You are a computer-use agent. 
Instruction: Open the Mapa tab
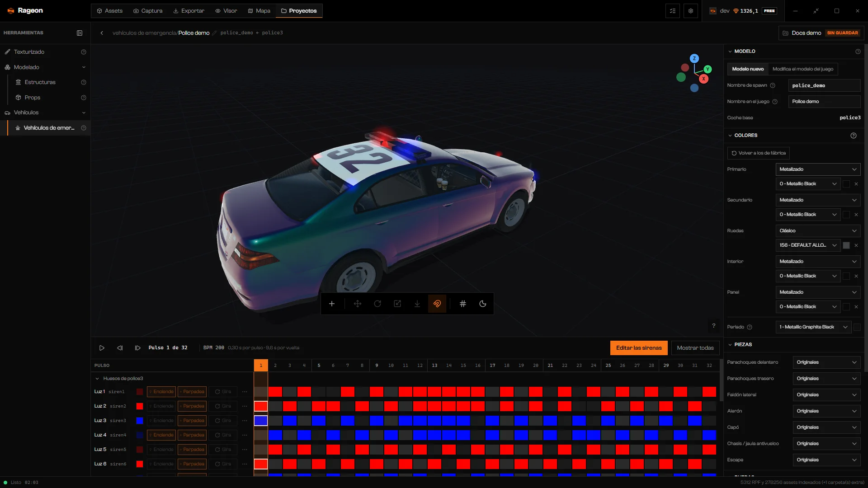click(x=259, y=11)
